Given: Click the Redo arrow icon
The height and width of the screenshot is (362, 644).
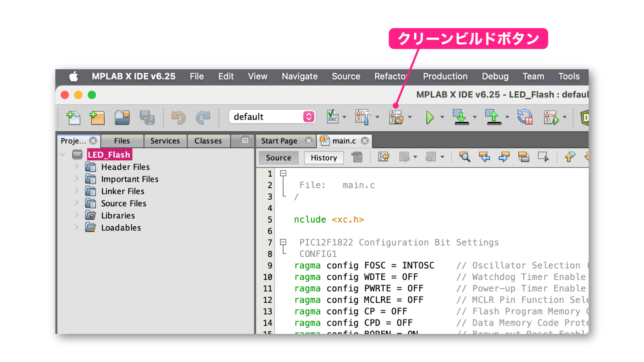Looking at the screenshot, I should [203, 117].
